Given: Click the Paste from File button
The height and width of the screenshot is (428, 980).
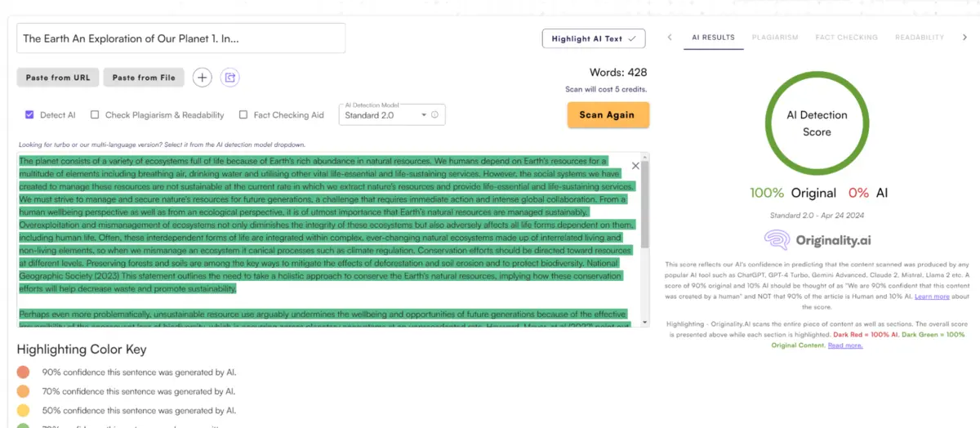Looking at the screenshot, I should click(x=144, y=78).
